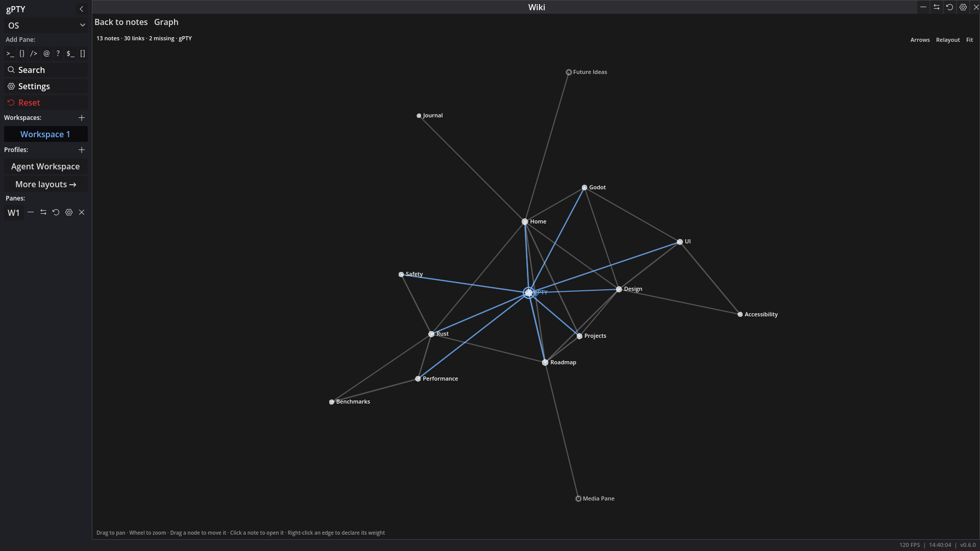The height and width of the screenshot is (551, 980).
Task: Select Workspace 1
Action: pyautogui.click(x=46, y=134)
